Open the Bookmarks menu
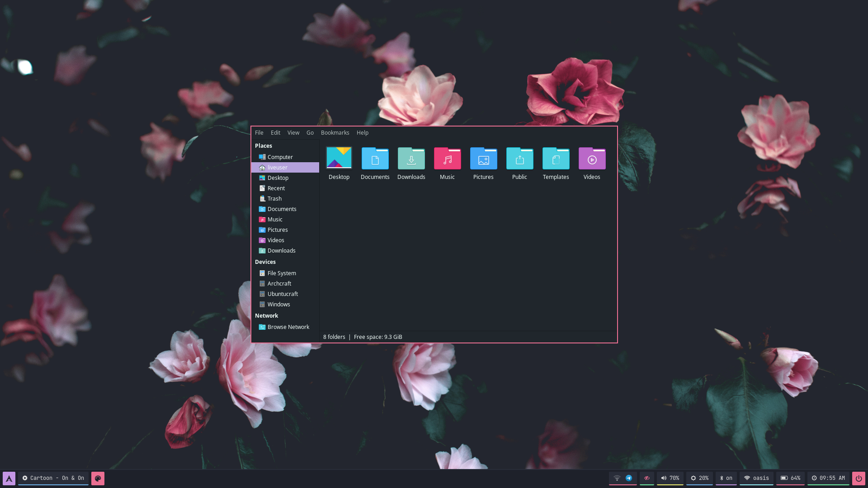 (335, 133)
